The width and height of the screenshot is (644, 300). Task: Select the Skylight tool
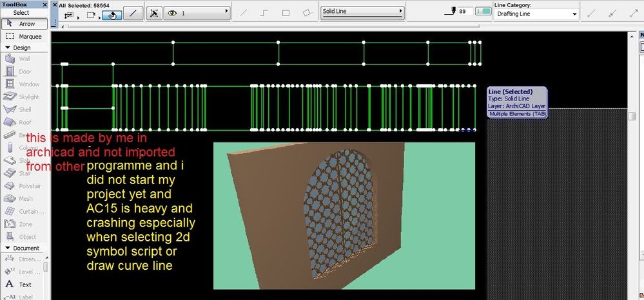point(24,97)
